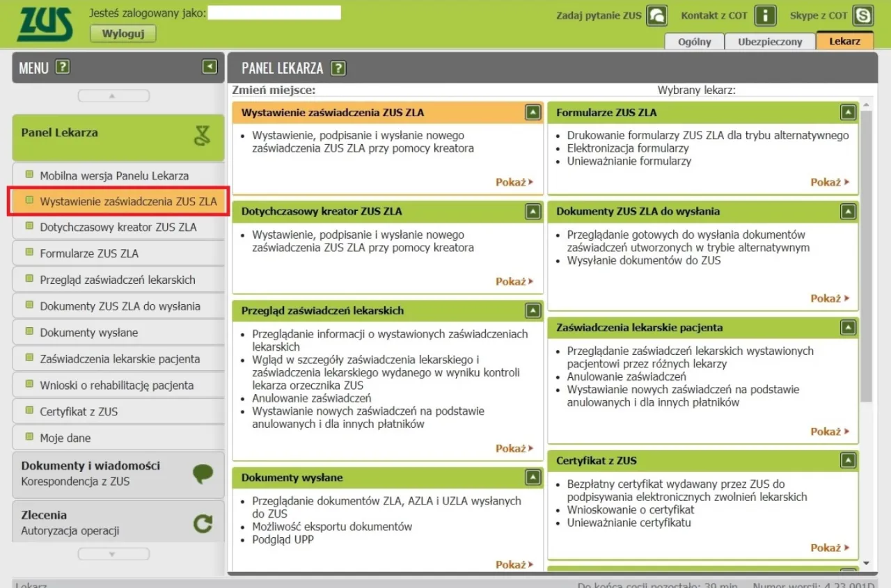Viewport: 891px width, 588px height.
Task: Click the Panel Lekarza stethoscope icon
Action: coord(202,136)
